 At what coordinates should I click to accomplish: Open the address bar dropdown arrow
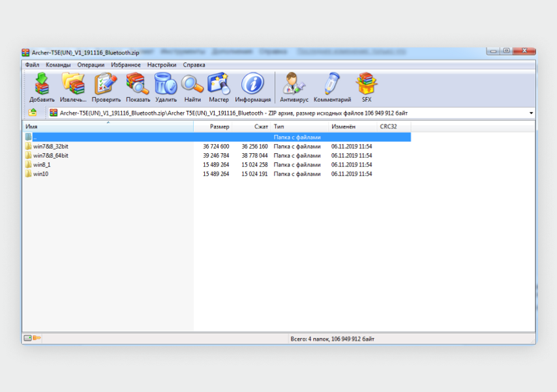[531, 113]
